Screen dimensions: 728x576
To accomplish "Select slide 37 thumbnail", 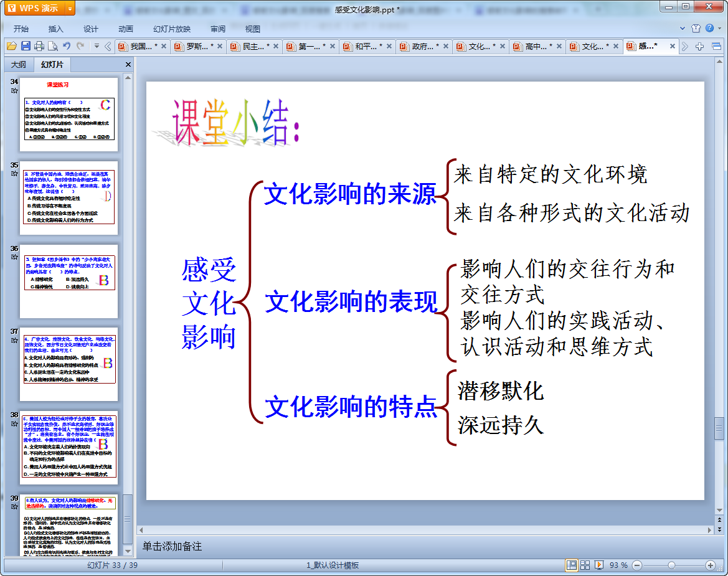I will coord(69,364).
